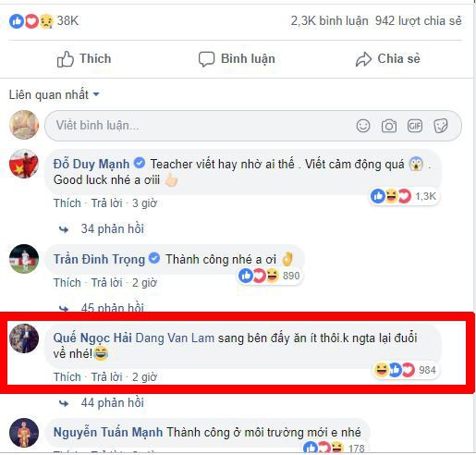Expand 44 phản hồi replies
This screenshot has width=476, height=455.
click(113, 403)
